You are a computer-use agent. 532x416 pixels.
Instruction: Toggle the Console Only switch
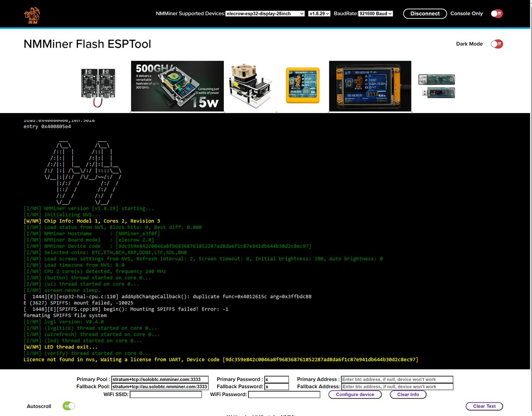[x=496, y=14]
